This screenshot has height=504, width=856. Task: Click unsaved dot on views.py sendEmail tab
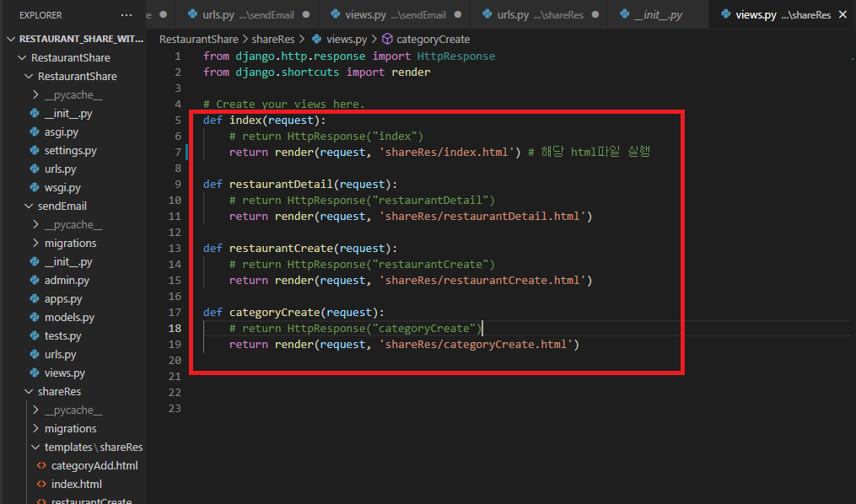[458, 14]
